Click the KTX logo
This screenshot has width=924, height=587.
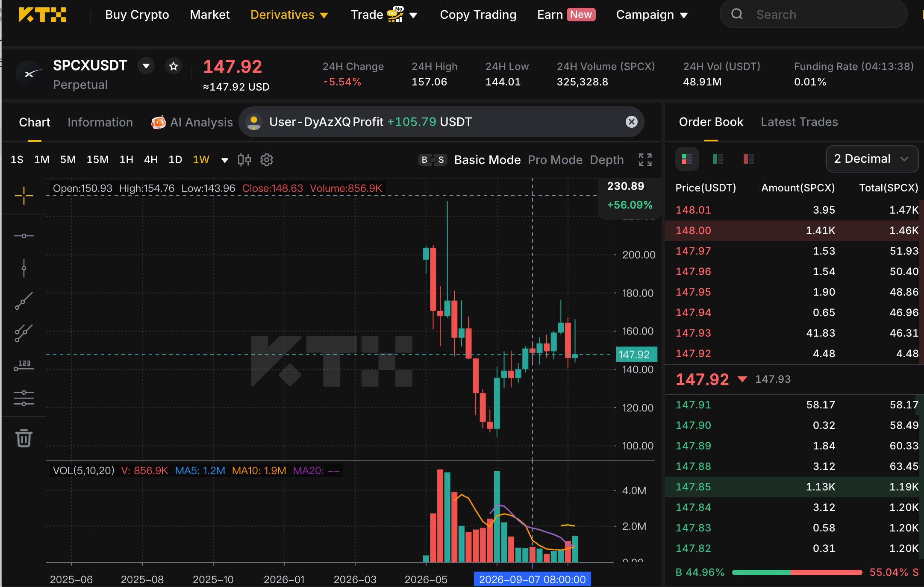[x=42, y=15]
